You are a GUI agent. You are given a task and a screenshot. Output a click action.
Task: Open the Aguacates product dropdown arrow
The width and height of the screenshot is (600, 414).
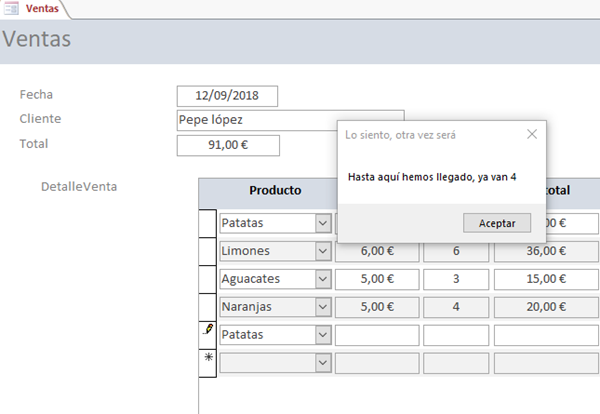(x=323, y=279)
